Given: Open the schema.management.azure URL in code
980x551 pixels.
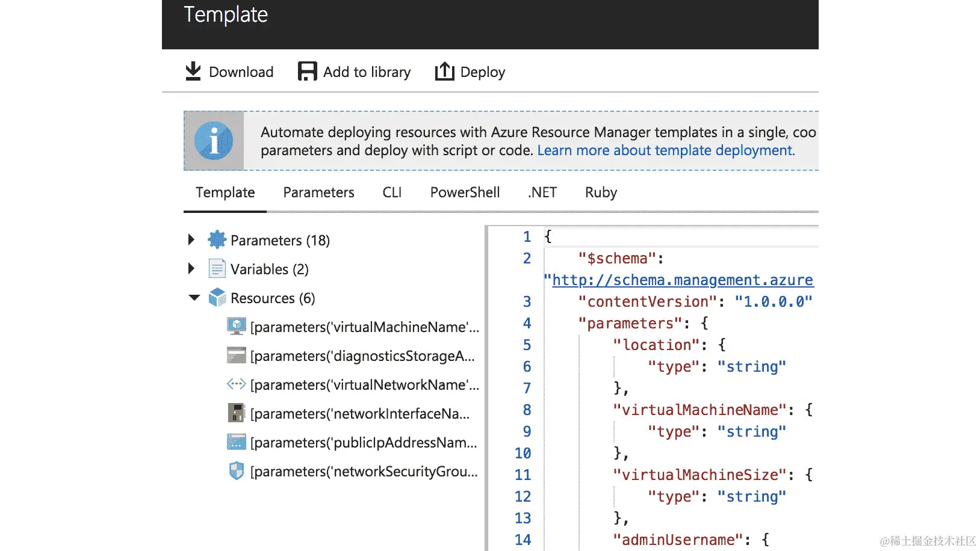Looking at the screenshot, I should pyautogui.click(x=682, y=280).
